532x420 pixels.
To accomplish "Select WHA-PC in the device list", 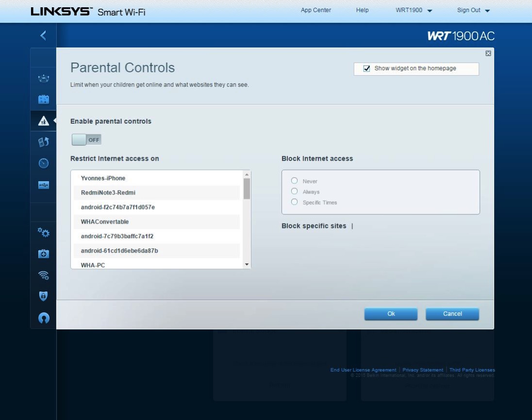I will (157, 264).
